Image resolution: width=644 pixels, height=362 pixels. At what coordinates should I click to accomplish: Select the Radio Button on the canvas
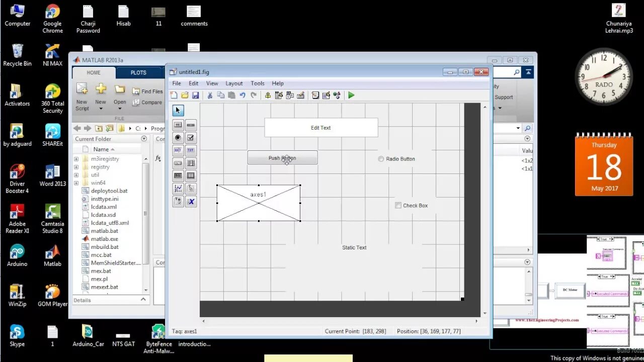[x=396, y=159]
